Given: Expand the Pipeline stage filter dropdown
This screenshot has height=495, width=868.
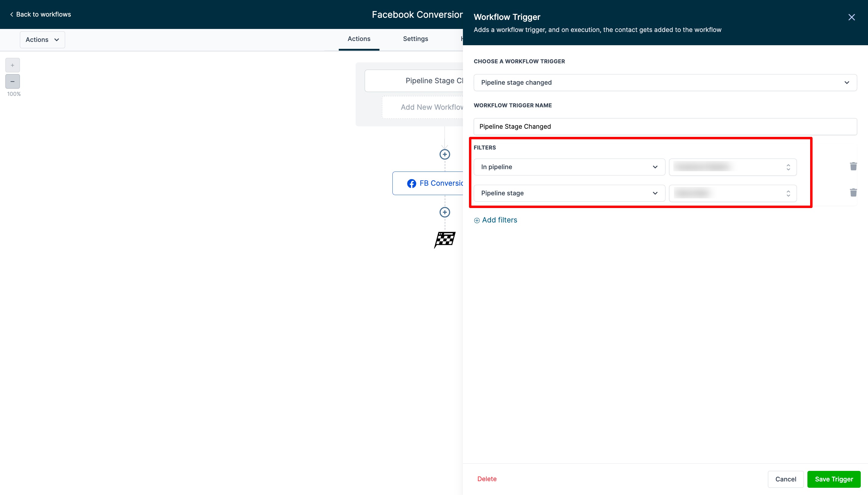Looking at the screenshot, I should coord(569,193).
